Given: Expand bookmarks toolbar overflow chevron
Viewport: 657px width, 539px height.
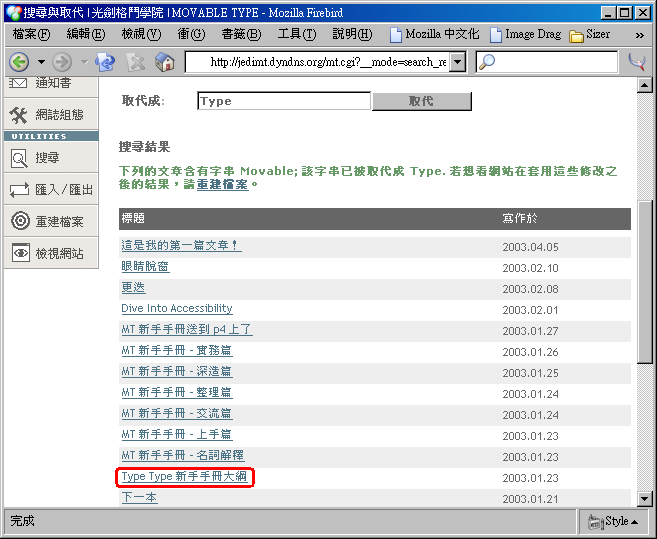Looking at the screenshot, I should (639, 35).
